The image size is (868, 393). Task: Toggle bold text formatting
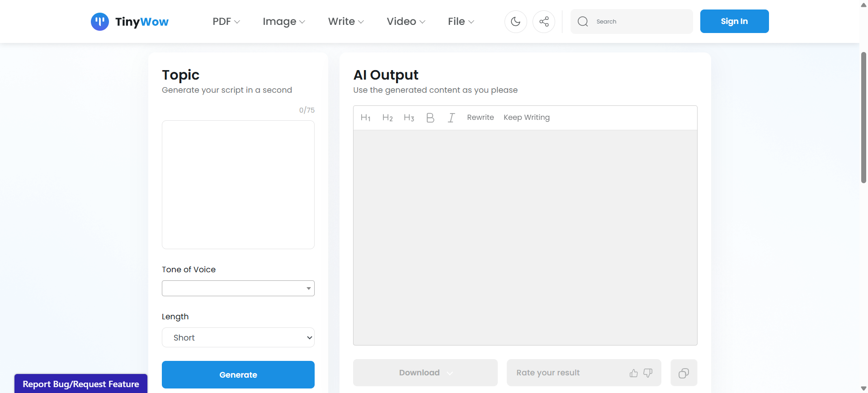click(x=430, y=118)
